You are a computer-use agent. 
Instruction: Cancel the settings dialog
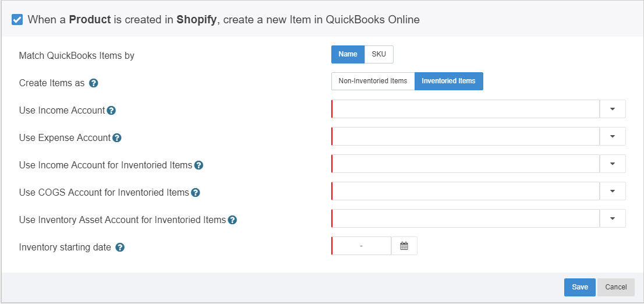click(616, 287)
